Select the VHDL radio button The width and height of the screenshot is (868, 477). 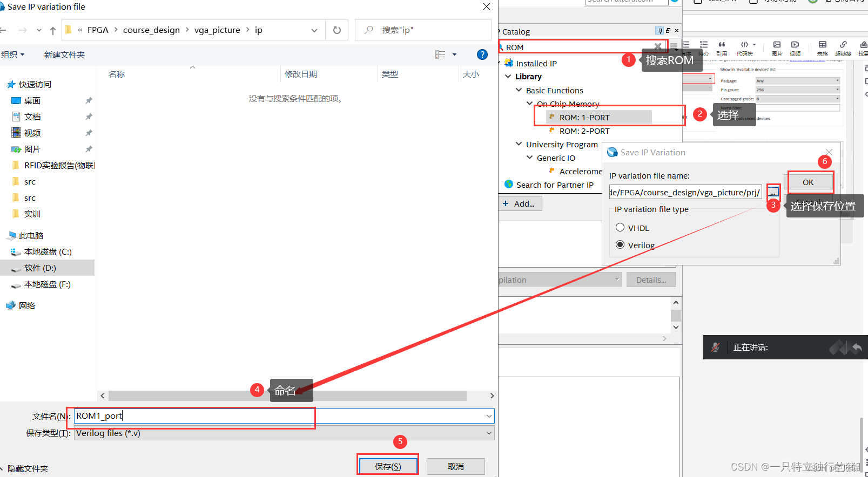[620, 227]
